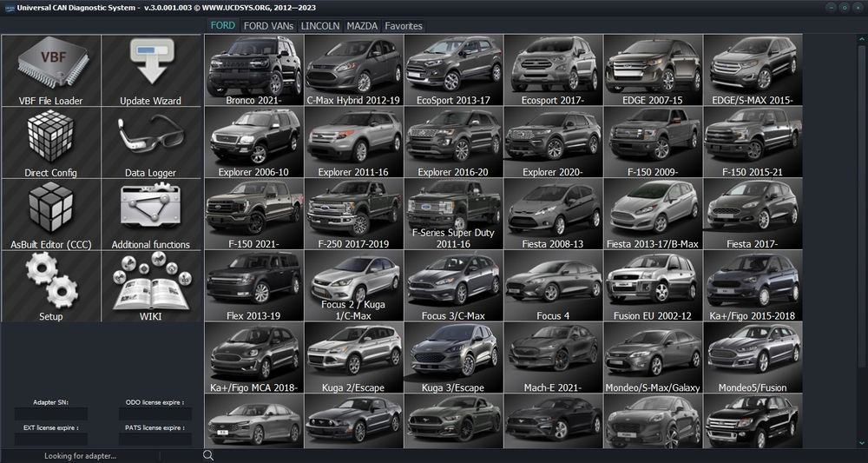Launch the Update Wizard
This screenshot has height=463, width=868.
point(151,70)
